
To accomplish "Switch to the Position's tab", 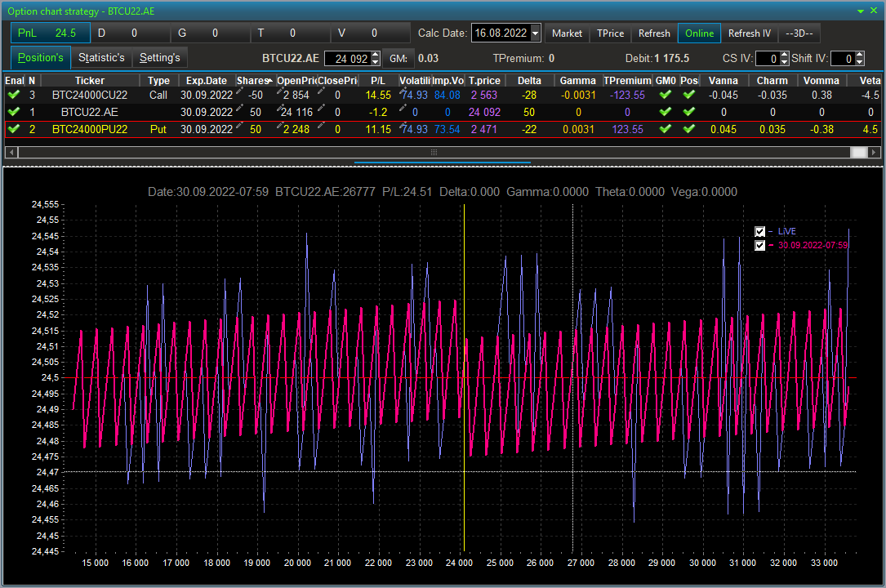I will [x=41, y=58].
